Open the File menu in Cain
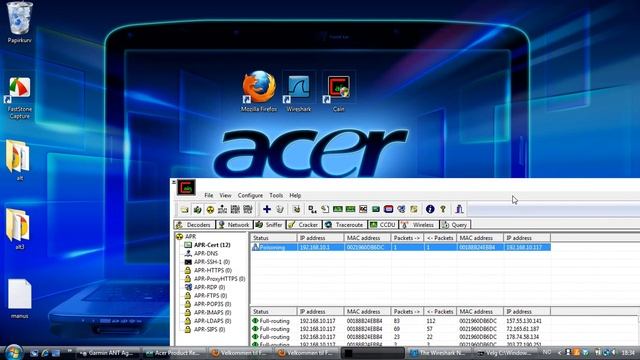The image size is (640, 360). 209,196
